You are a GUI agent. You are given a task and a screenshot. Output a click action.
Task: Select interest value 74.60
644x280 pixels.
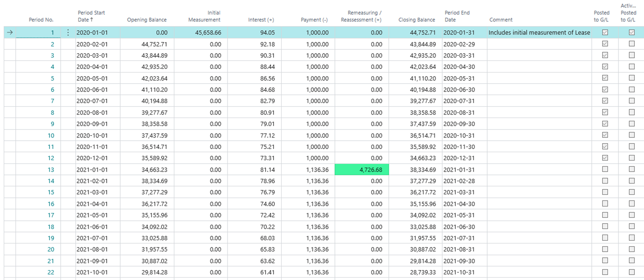point(267,204)
